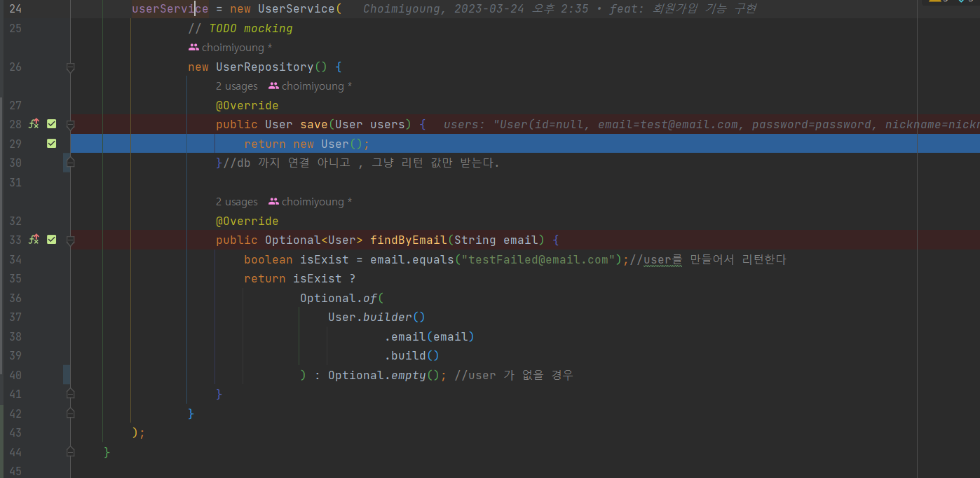
Task: Click 'boolean' keyword on line 34
Action: point(268,260)
